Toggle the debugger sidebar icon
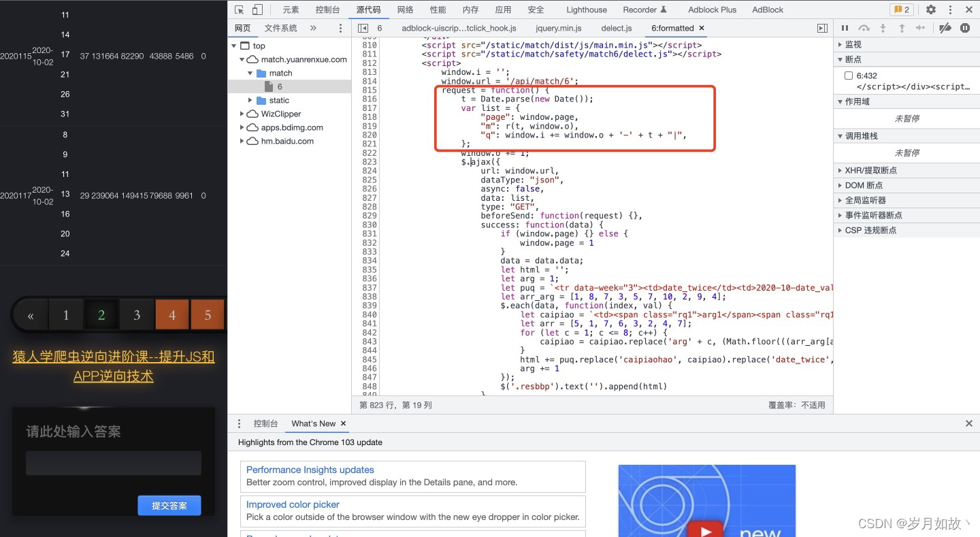 tap(822, 28)
